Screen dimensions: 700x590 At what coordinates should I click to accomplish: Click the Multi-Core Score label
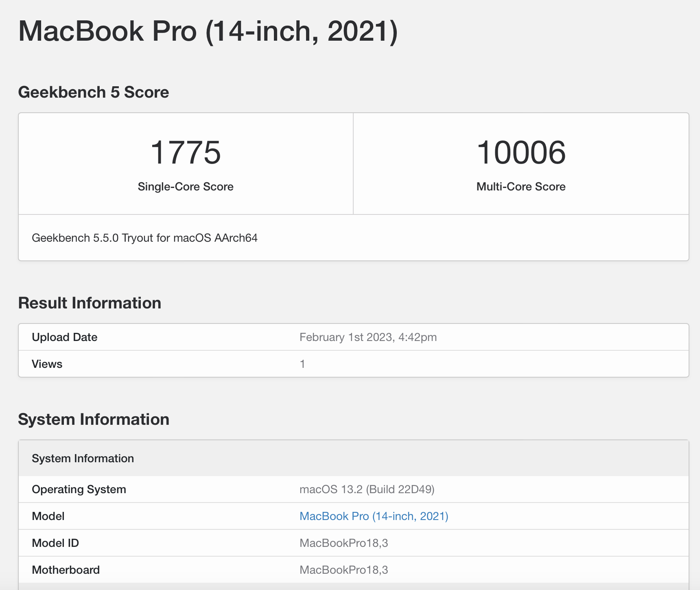521,186
